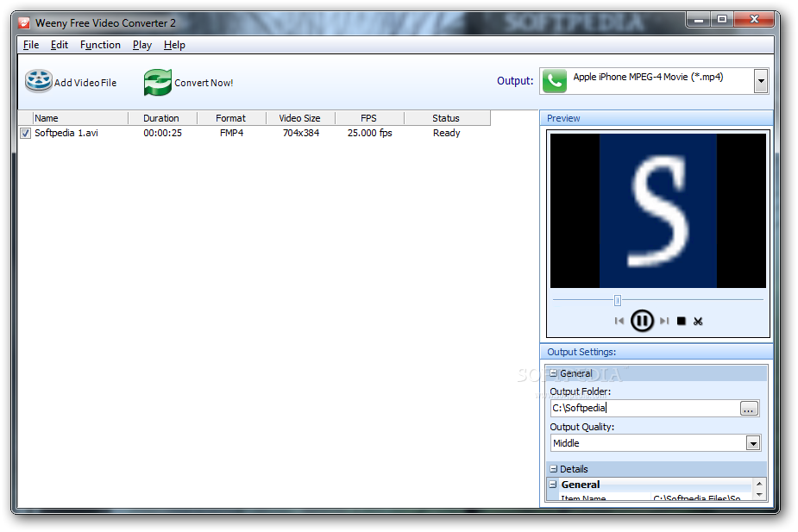The width and height of the screenshot is (798, 532).
Task: Click the Weeny app icon in title bar
Action: tap(24, 23)
